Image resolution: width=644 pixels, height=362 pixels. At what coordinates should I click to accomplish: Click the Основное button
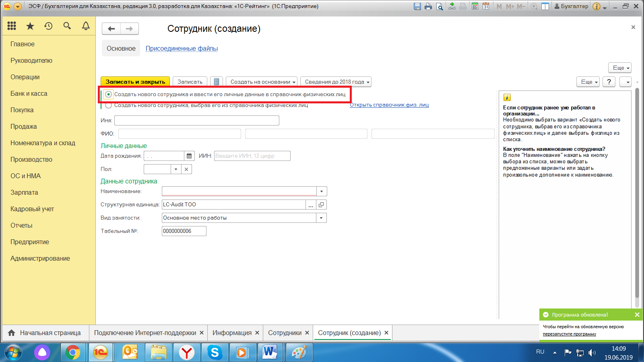121,49
